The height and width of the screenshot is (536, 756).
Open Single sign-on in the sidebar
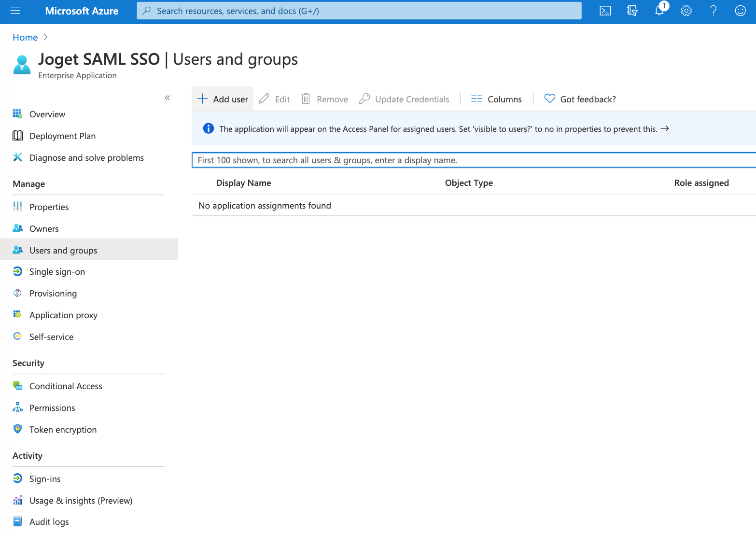[57, 272]
